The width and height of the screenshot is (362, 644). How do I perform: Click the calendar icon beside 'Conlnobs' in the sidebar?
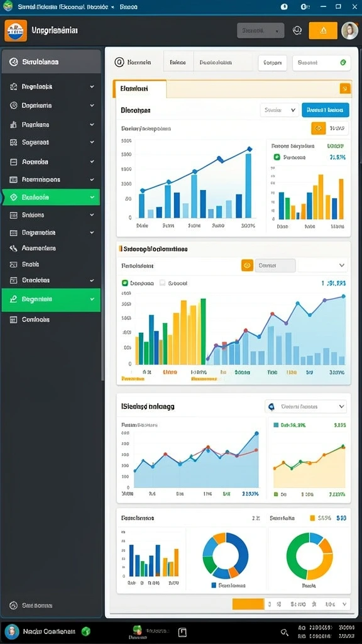pyautogui.click(x=14, y=319)
